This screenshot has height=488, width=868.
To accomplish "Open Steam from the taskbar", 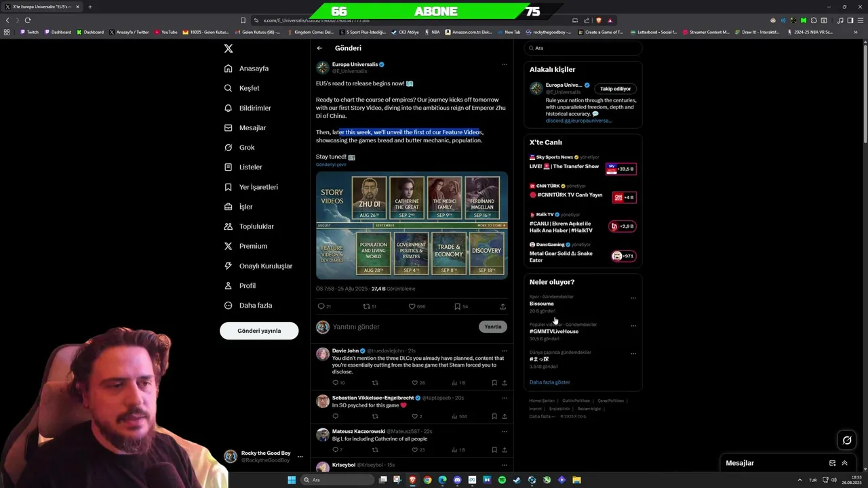I will pos(517,480).
